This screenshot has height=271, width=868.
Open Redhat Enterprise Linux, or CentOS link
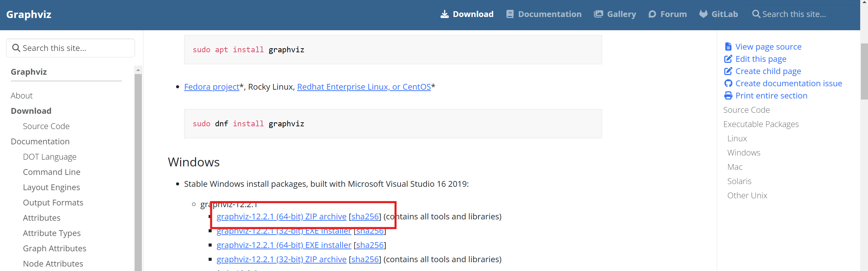point(364,87)
